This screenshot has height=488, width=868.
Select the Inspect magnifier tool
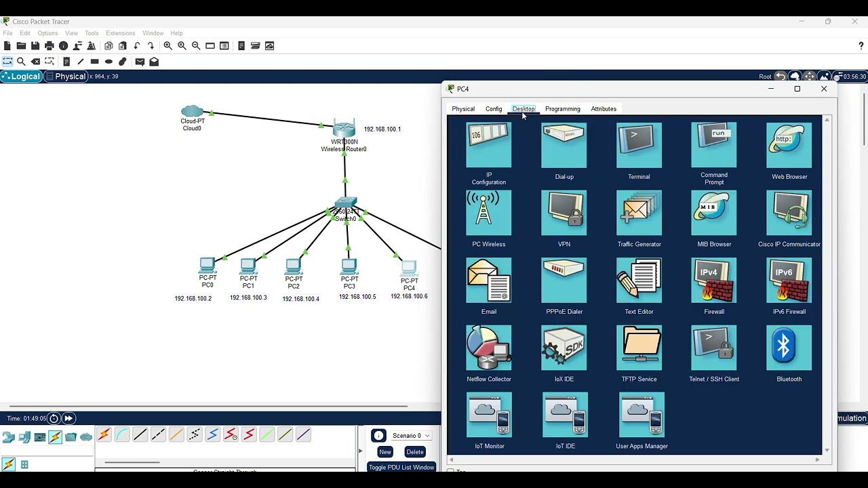(x=21, y=62)
